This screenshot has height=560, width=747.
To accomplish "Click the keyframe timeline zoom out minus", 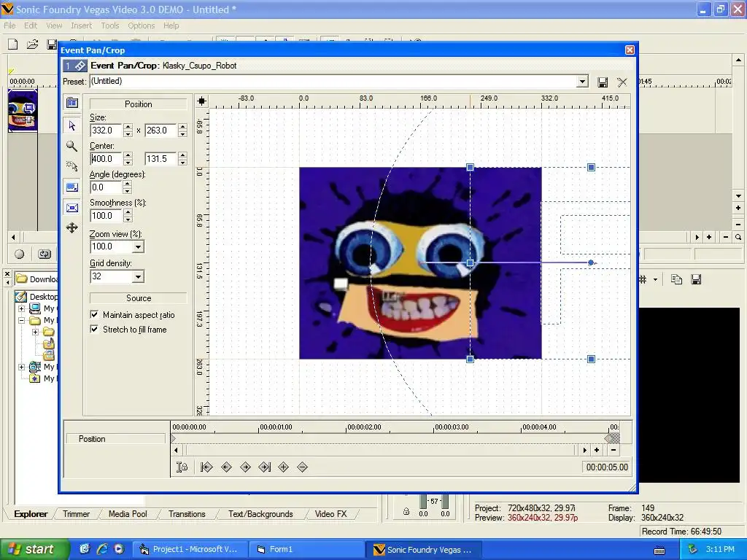I will 614,450.
